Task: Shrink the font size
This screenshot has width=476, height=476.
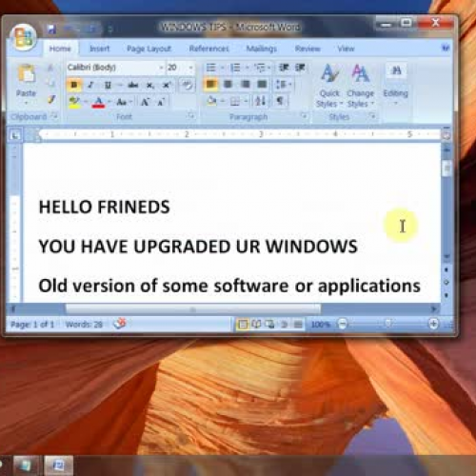Action: pyautogui.click(x=161, y=102)
